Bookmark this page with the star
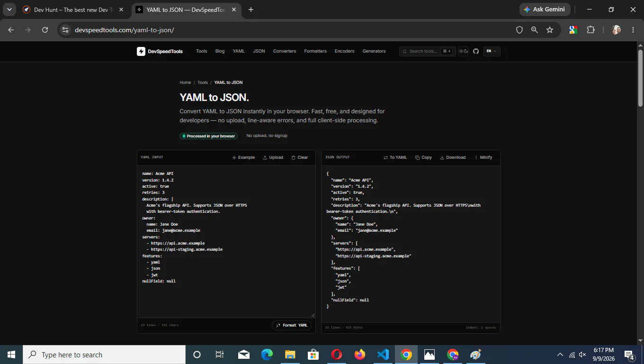 550,30
